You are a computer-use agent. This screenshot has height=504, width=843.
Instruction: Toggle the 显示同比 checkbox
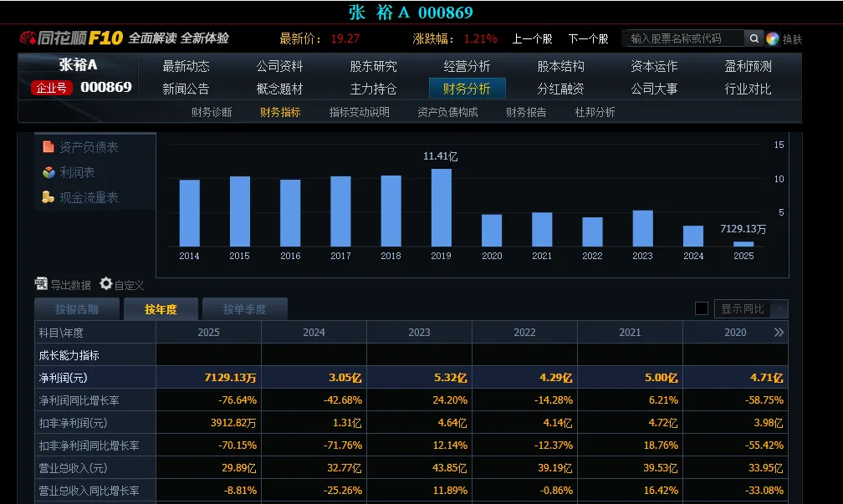[x=701, y=308]
